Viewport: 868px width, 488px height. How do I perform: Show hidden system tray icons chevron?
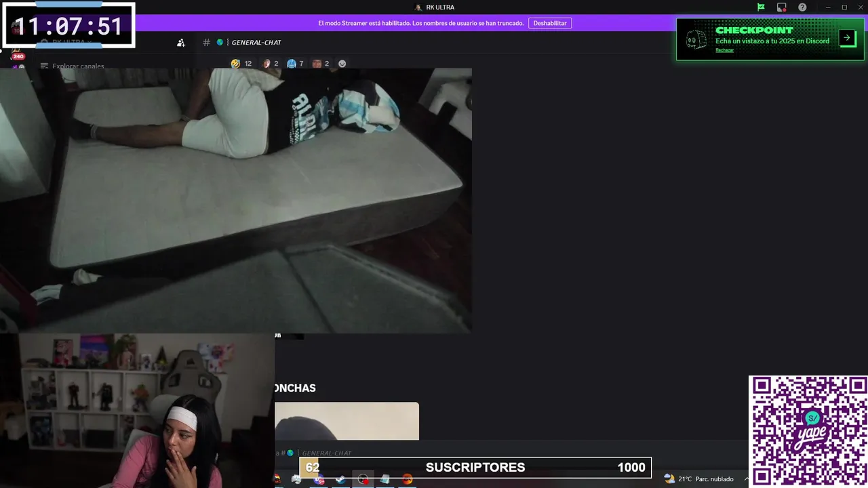tap(746, 479)
